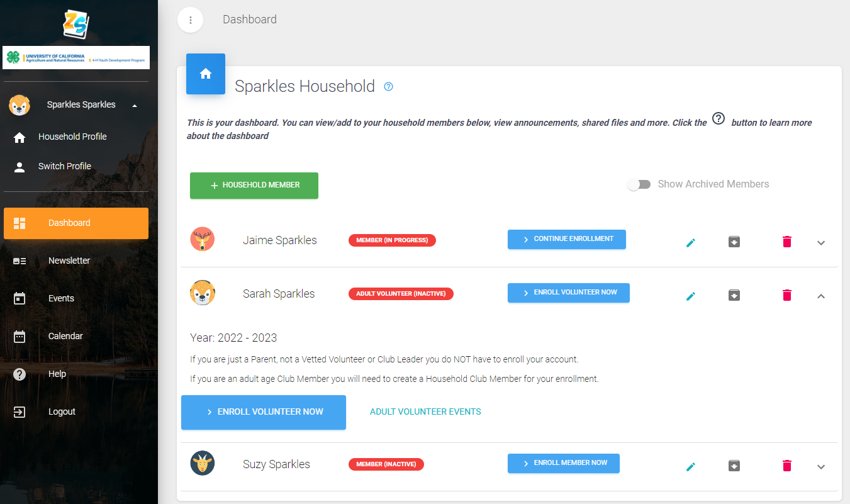
Task: Open Newsletter in the sidebar
Action: point(69,260)
